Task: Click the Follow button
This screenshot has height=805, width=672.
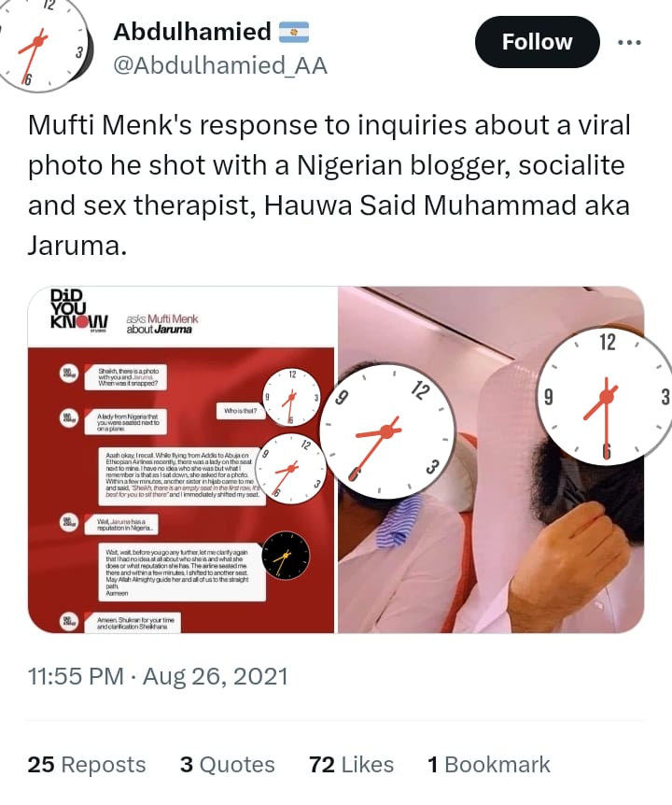Action: coord(537,42)
